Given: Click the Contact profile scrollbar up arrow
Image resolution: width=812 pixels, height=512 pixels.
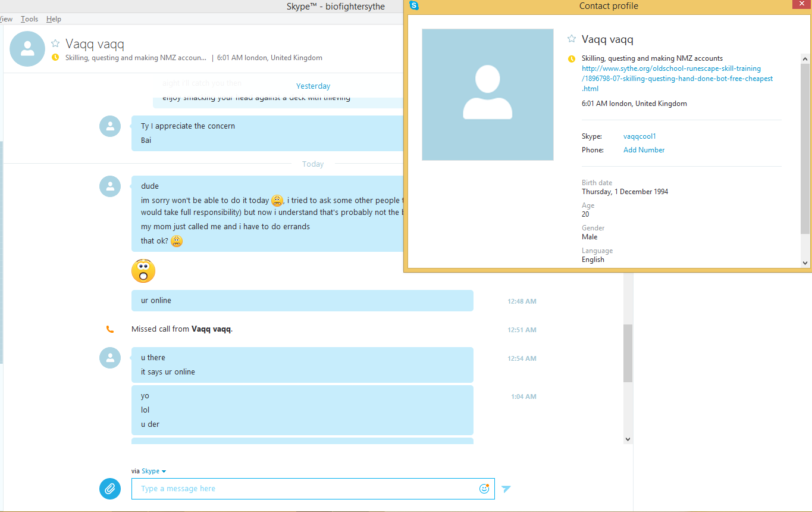Looking at the screenshot, I should pos(805,58).
